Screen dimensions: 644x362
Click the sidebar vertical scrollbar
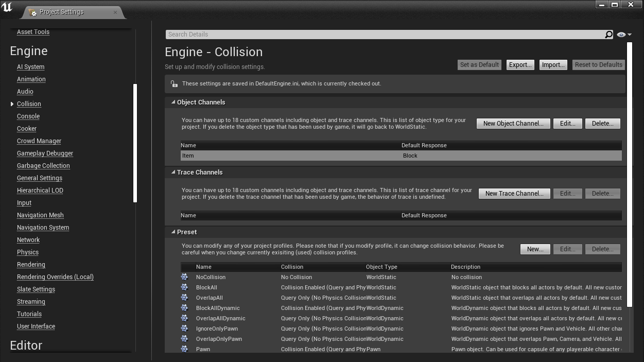coord(135,143)
